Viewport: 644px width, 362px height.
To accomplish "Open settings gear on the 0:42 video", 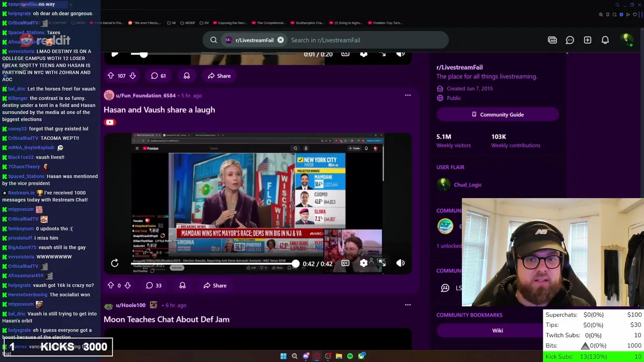I will coord(363,263).
